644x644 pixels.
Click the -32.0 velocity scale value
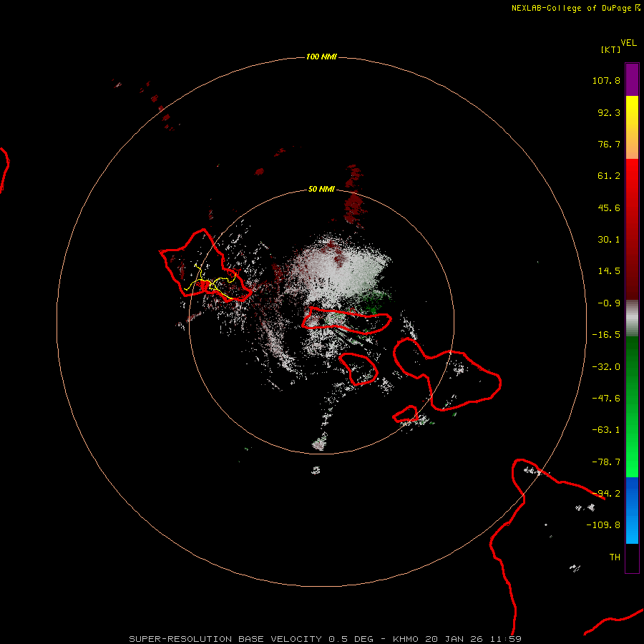tap(606, 367)
